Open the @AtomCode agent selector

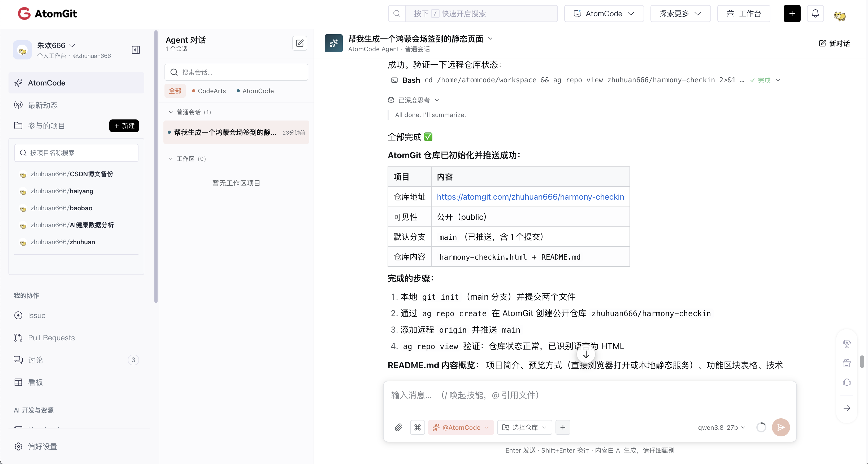[461, 427]
